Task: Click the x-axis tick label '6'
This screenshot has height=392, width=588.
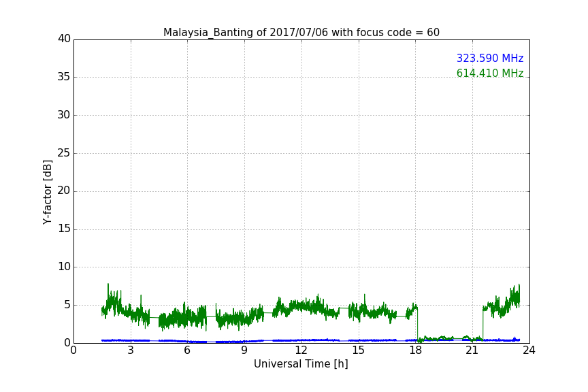Action: point(187,350)
